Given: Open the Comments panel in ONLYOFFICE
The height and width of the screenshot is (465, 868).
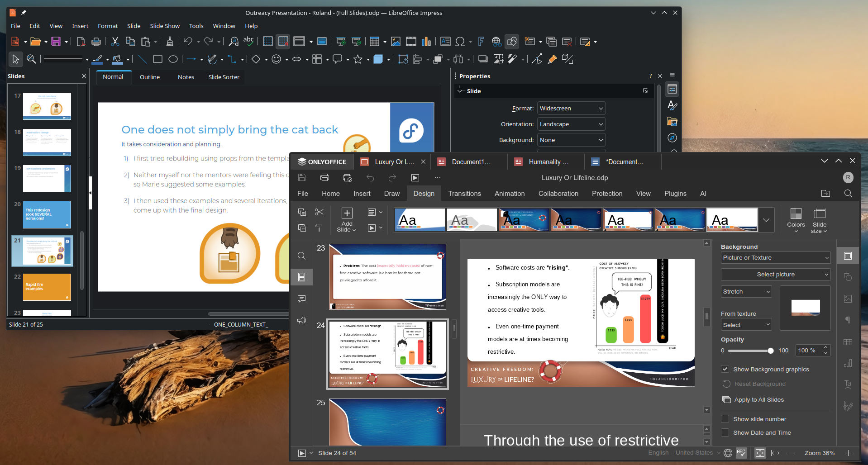Looking at the screenshot, I should (301, 298).
